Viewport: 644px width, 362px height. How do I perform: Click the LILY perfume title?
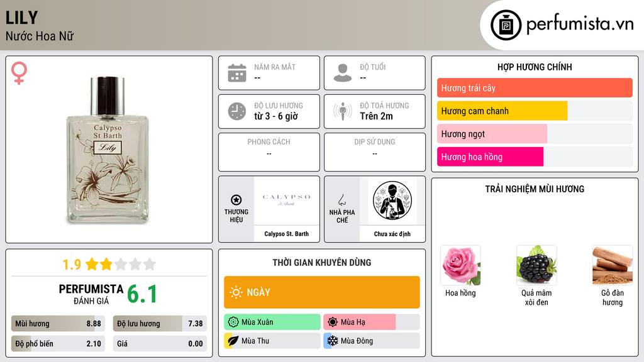[21, 18]
